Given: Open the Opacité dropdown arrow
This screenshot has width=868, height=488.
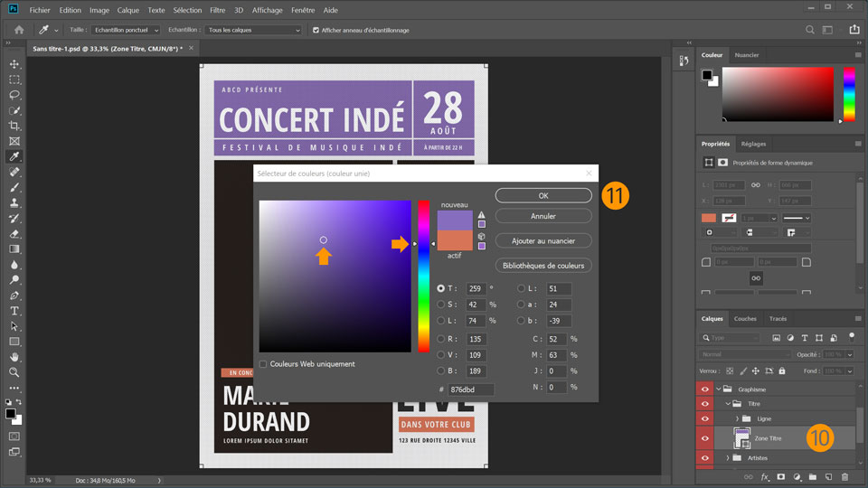Looking at the screenshot, I should (850, 354).
